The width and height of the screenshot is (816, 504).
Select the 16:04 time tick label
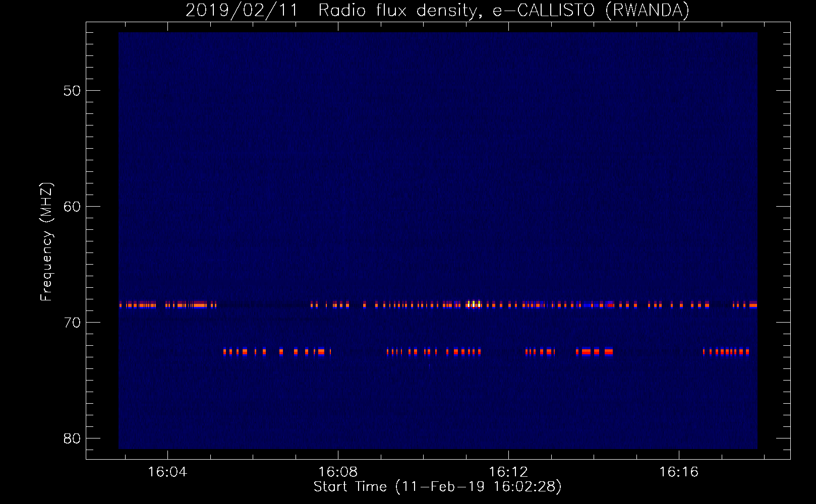click(167, 472)
